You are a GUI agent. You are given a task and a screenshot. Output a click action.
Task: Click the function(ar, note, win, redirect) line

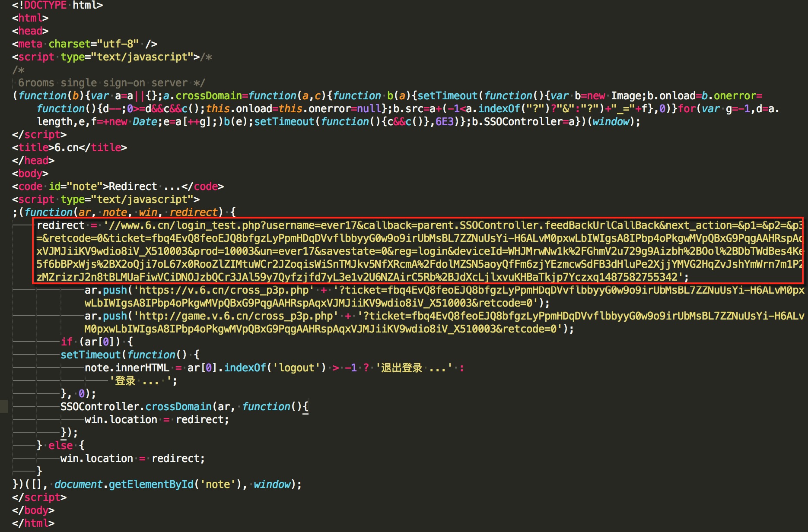124,212
